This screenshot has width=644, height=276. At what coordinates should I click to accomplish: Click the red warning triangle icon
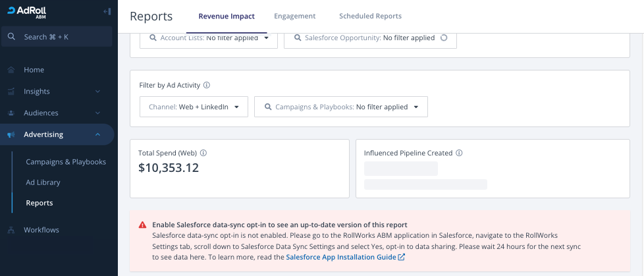point(142,225)
